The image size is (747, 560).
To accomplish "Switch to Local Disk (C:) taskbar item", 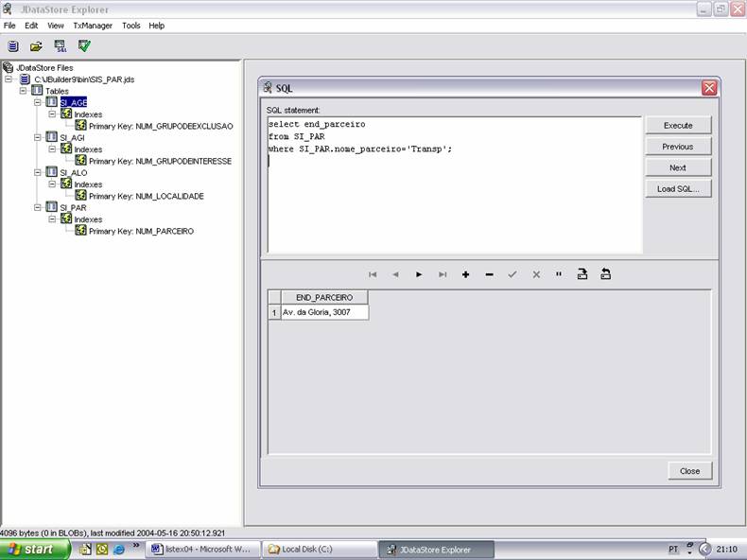I will click(x=320, y=550).
